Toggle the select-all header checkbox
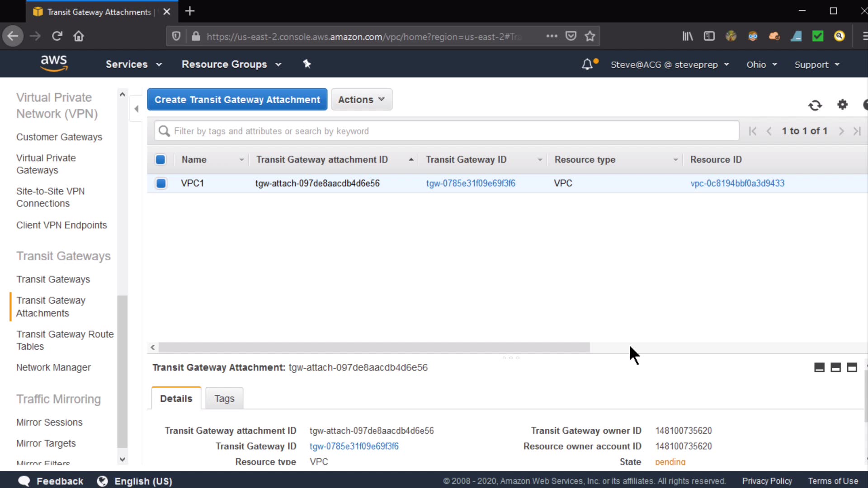Image resolution: width=868 pixels, height=488 pixels. pos(160,160)
